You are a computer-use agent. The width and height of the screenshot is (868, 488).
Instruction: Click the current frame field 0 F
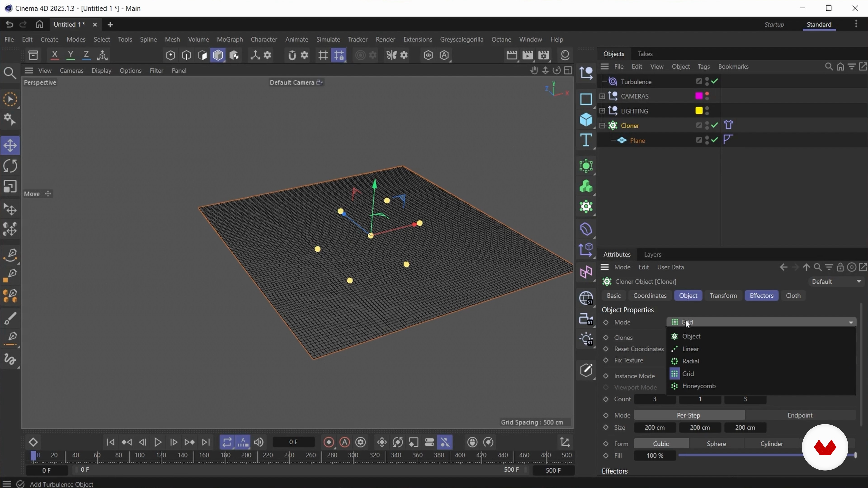point(293,442)
